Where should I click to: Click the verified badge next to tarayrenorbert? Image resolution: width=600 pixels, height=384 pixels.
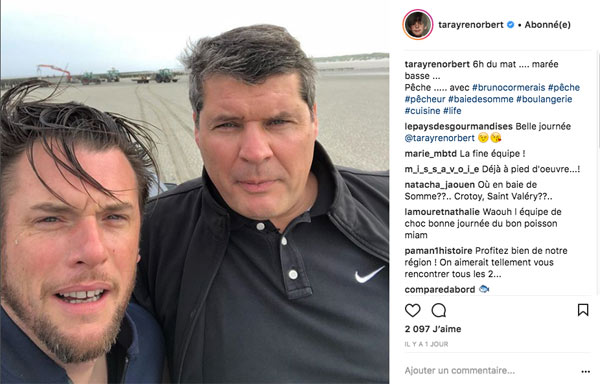(510, 24)
